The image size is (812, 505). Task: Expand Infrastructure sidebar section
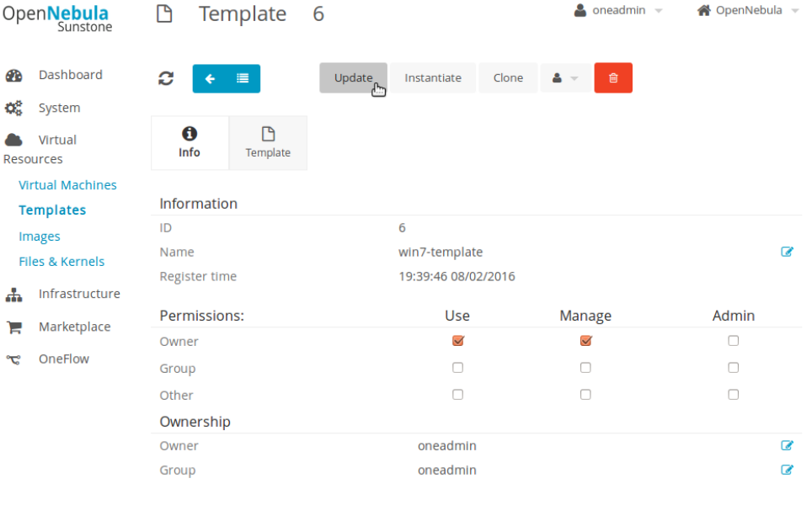pos(78,294)
